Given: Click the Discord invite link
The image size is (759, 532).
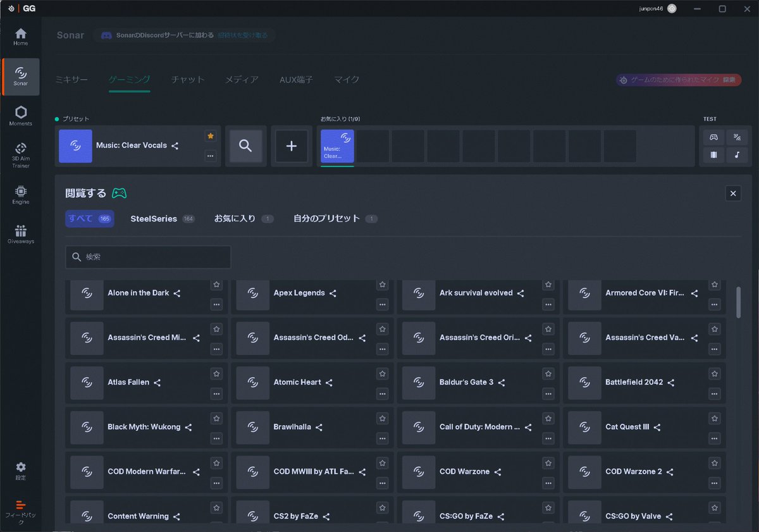Looking at the screenshot, I should point(242,35).
